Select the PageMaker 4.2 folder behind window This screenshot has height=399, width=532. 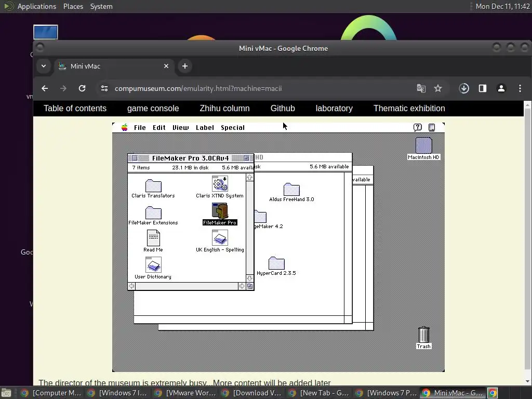[x=261, y=217]
